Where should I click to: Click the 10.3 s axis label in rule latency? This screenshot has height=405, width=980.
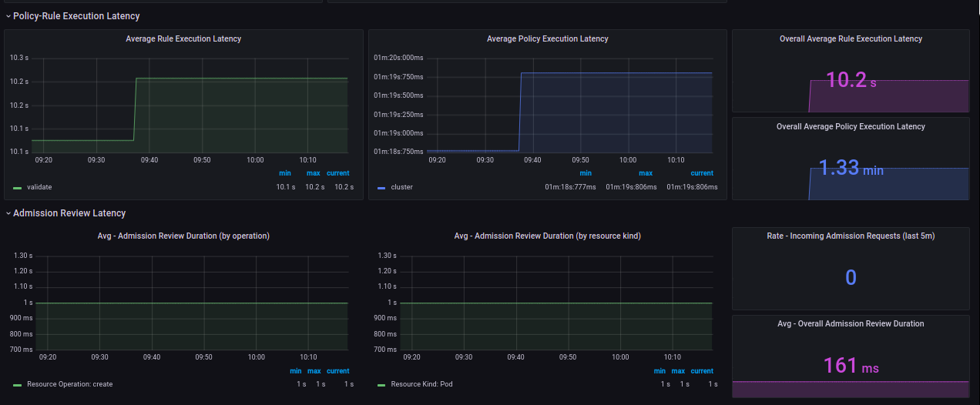coord(18,58)
